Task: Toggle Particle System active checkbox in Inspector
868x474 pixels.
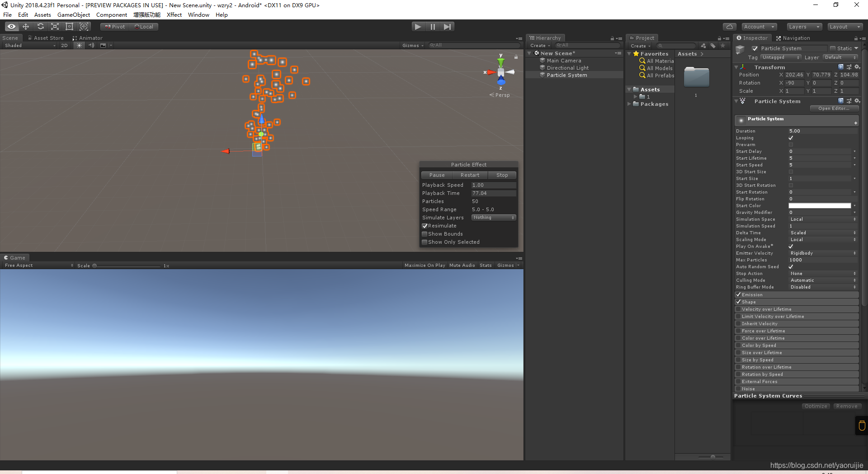Action: (x=755, y=48)
